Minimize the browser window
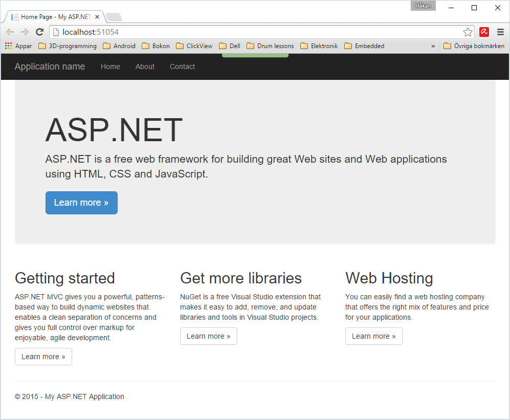Image resolution: width=510 pixels, height=420 pixels. pyautogui.click(x=451, y=8)
